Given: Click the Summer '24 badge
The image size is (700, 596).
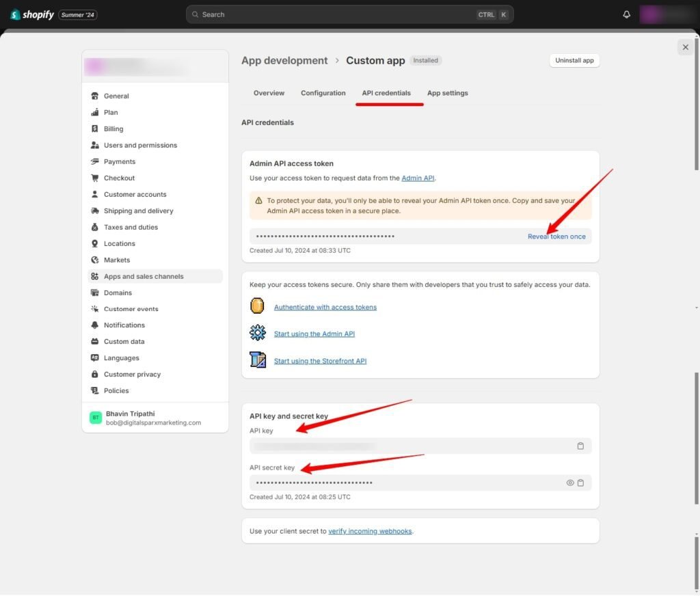Looking at the screenshot, I should point(78,15).
